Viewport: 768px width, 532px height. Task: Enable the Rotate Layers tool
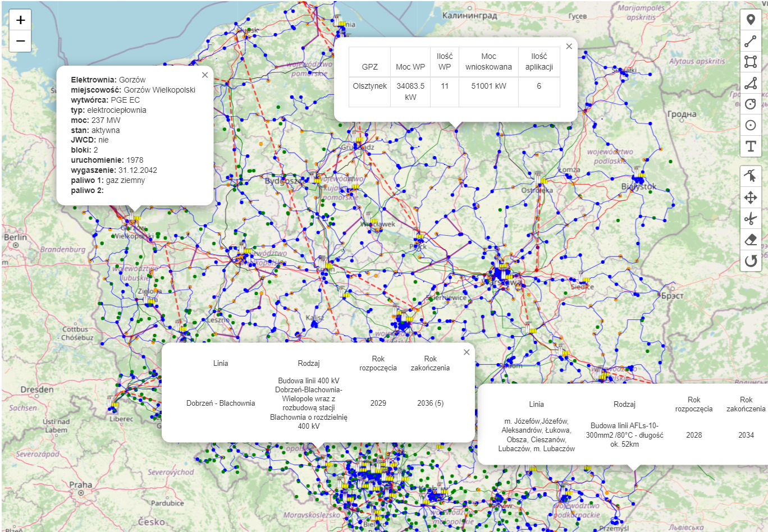point(751,260)
